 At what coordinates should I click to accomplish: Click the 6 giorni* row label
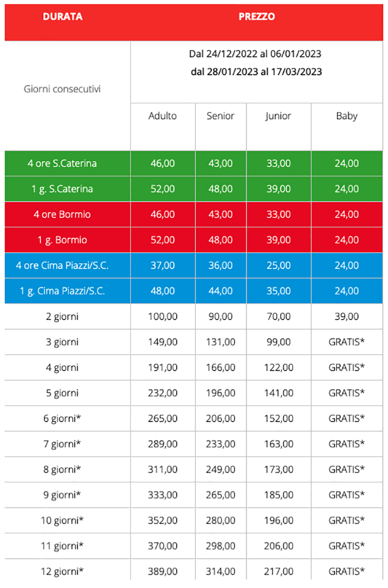(x=62, y=418)
